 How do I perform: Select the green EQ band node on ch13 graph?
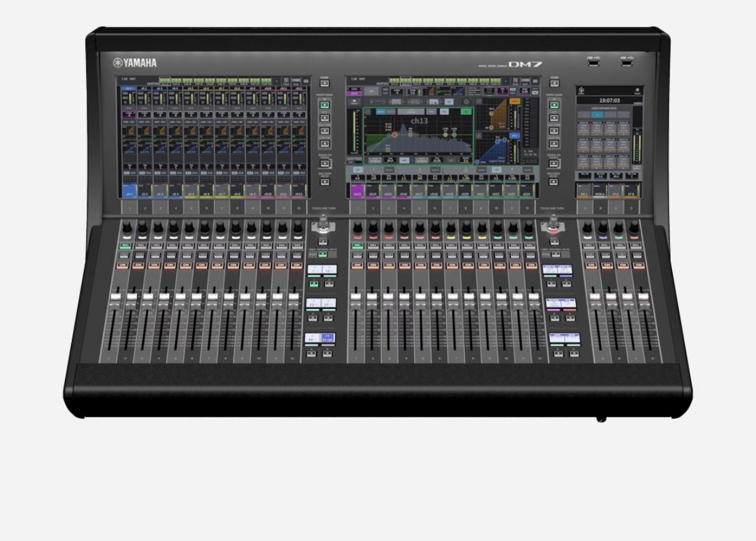[455, 135]
